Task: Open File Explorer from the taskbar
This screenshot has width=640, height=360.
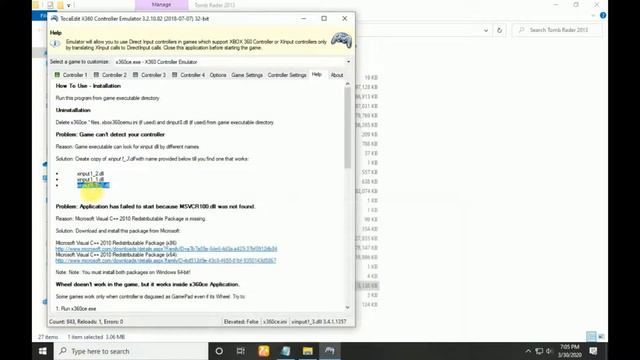Action: tap(308, 351)
